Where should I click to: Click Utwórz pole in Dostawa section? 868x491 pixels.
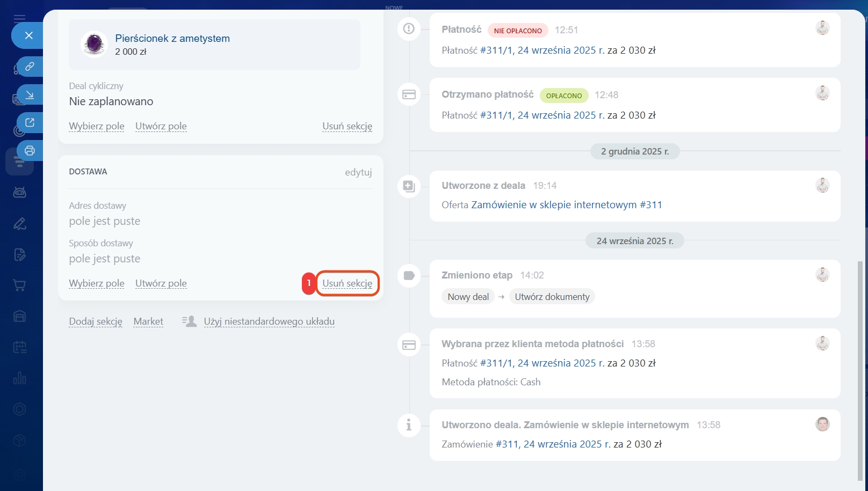161,283
